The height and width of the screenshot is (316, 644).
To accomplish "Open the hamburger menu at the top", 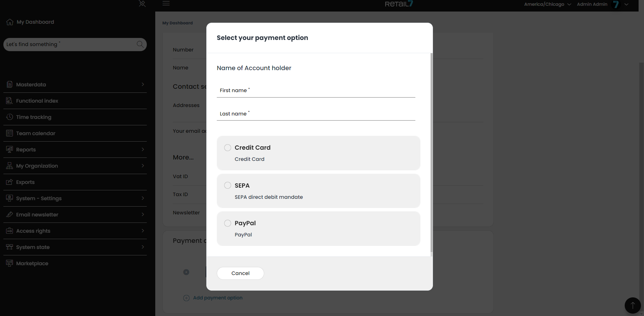I will [x=166, y=3].
